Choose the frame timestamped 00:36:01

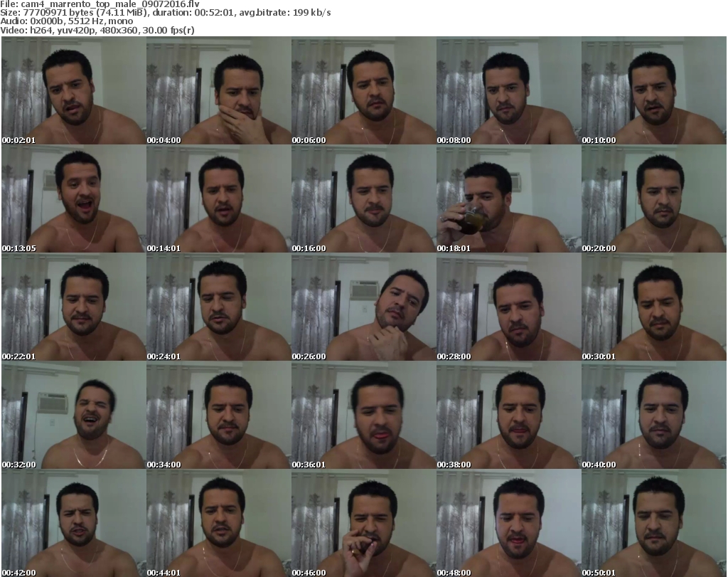pyautogui.click(x=363, y=415)
